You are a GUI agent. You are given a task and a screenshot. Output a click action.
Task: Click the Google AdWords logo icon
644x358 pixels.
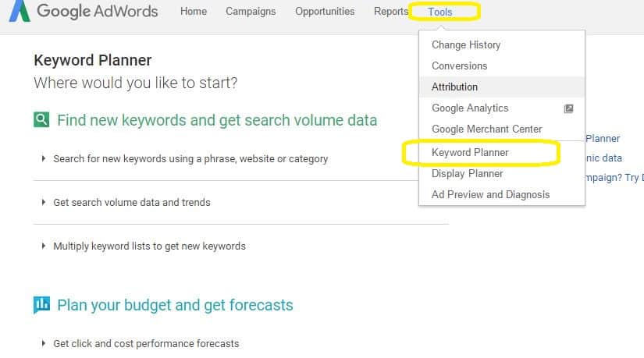coord(20,11)
